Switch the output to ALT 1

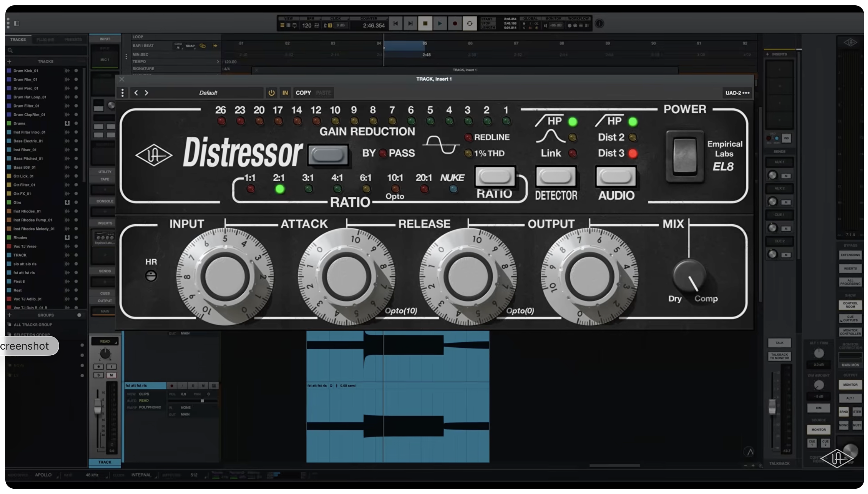click(850, 398)
